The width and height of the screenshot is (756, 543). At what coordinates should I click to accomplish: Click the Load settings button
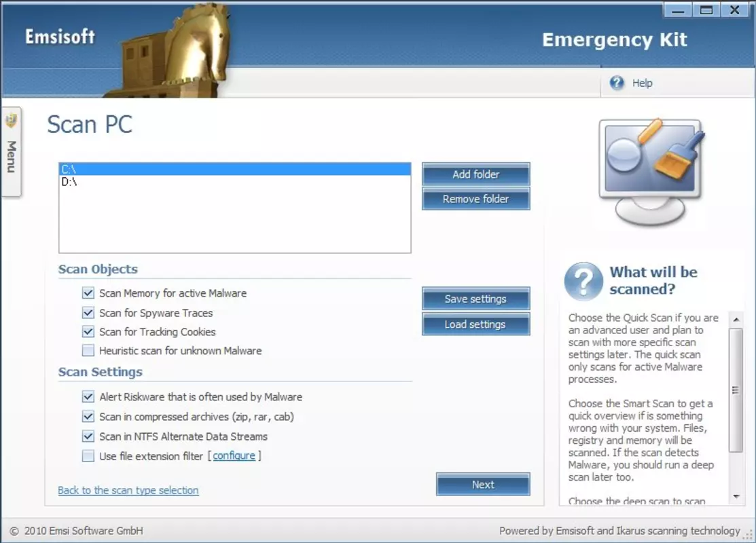pyautogui.click(x=476, y=324)
